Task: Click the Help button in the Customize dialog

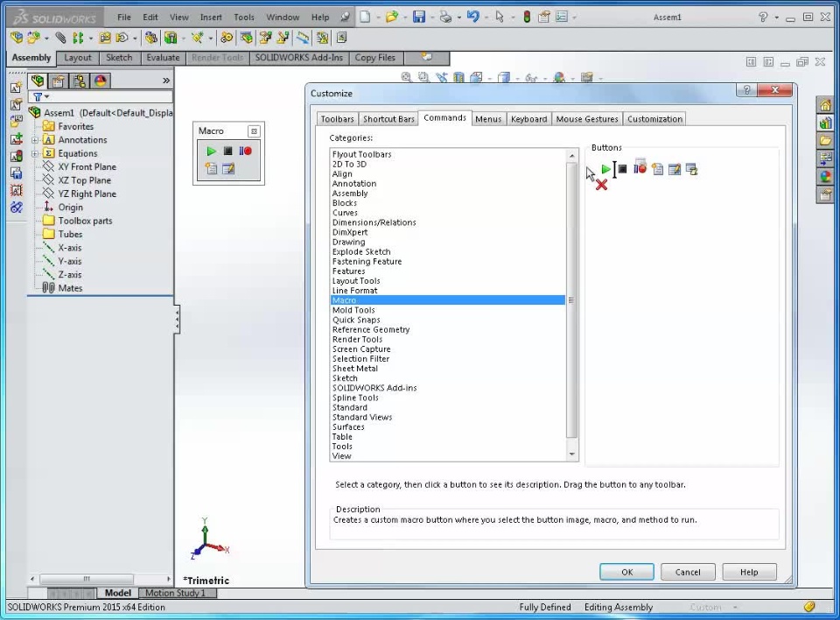Action: pyautogui.click(x=749, y=572)
